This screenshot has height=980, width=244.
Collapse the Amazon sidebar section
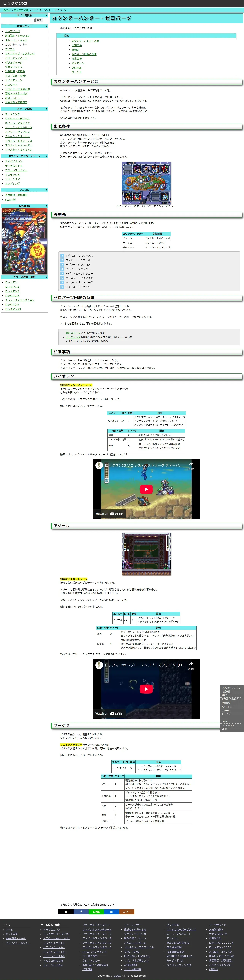[24, 206]
